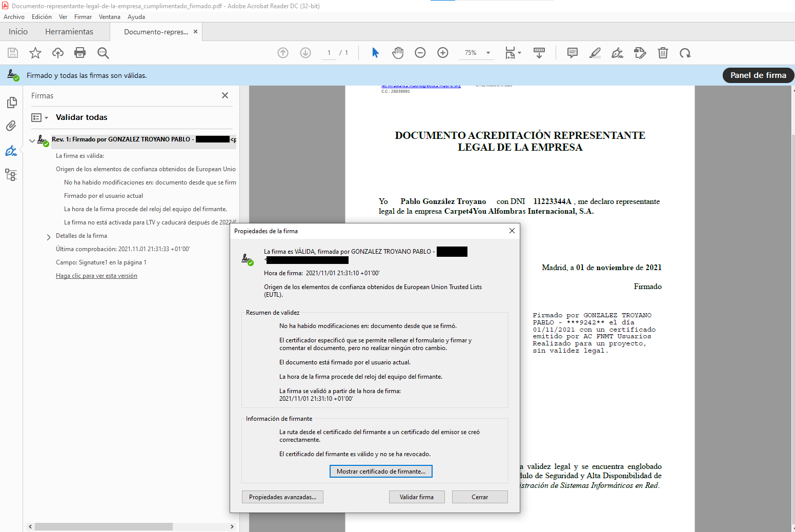Select the hand pan tool
This screenshot has height=532, width=795.
tap(398, 53)
